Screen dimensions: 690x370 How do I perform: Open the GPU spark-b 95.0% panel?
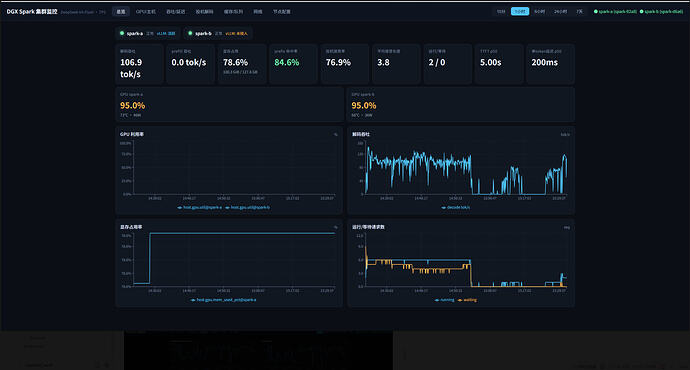point(461,105)
